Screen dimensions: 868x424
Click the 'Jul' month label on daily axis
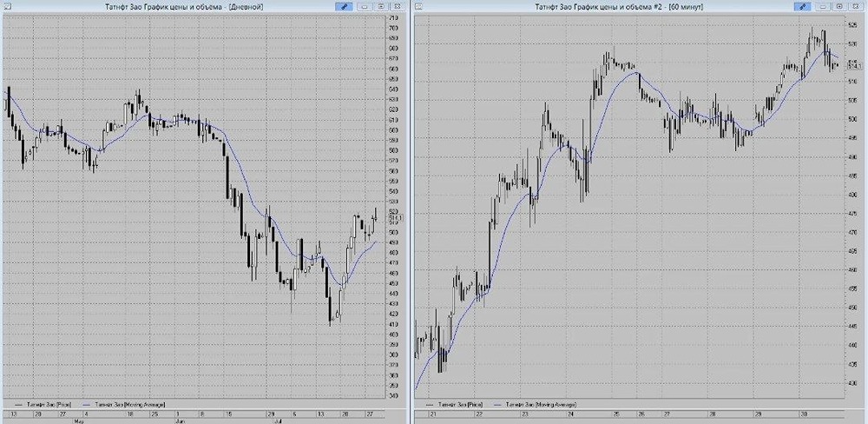(x=278, y=421)
